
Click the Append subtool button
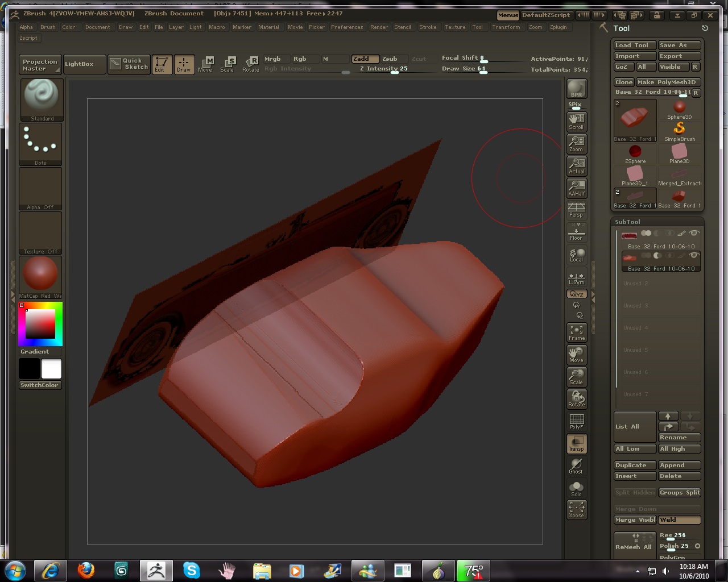(x=680, y=465)
